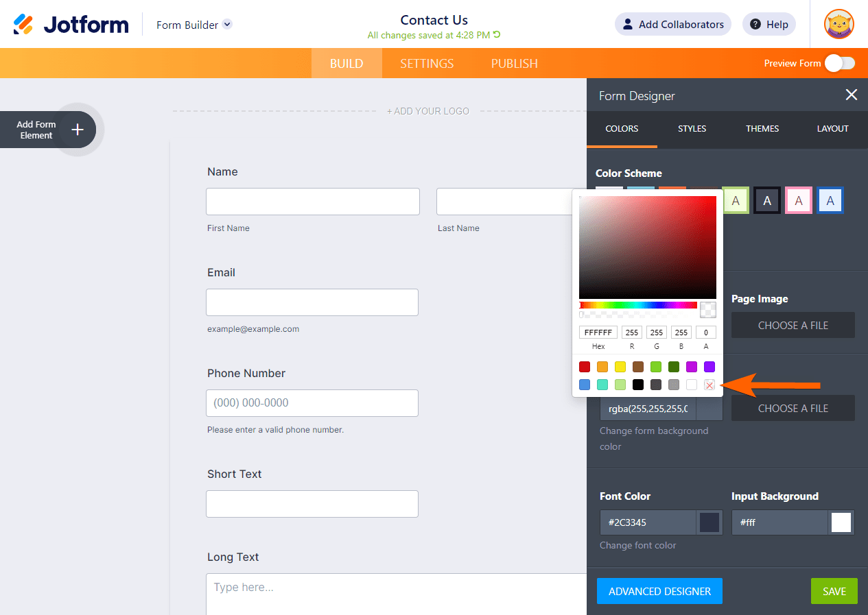Image resolution: width=868 pixels, height=615 pixels.
Task: Select the dark color scheme thumbnail
Action: click(767, 201)
